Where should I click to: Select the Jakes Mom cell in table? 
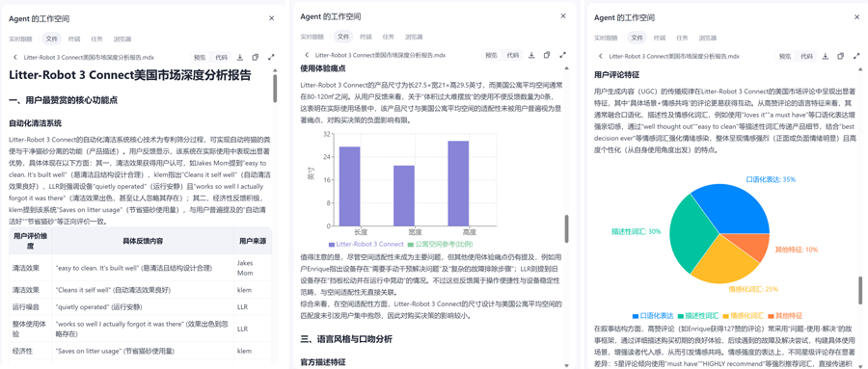(253, 268)
